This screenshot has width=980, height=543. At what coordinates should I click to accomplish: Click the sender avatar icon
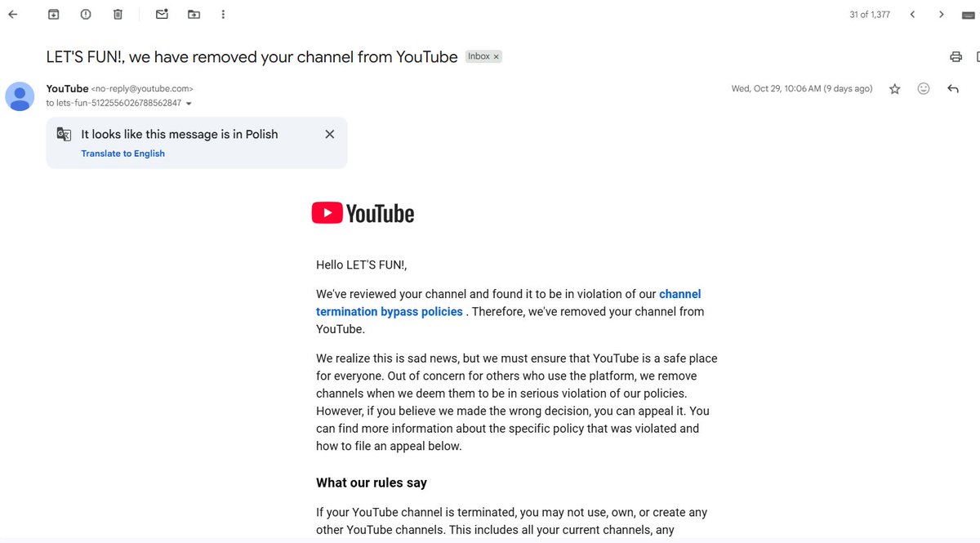pyautogui.click(x=20, y=96)
